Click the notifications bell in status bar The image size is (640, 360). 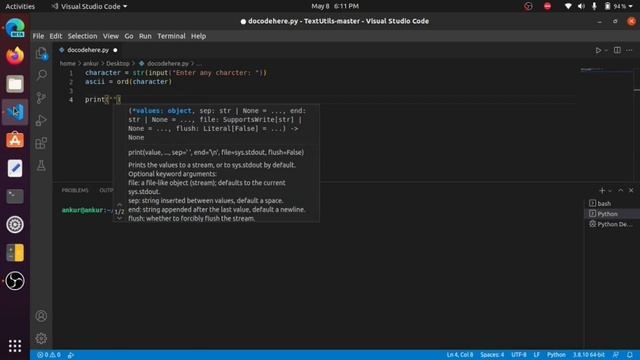[630, 355]
